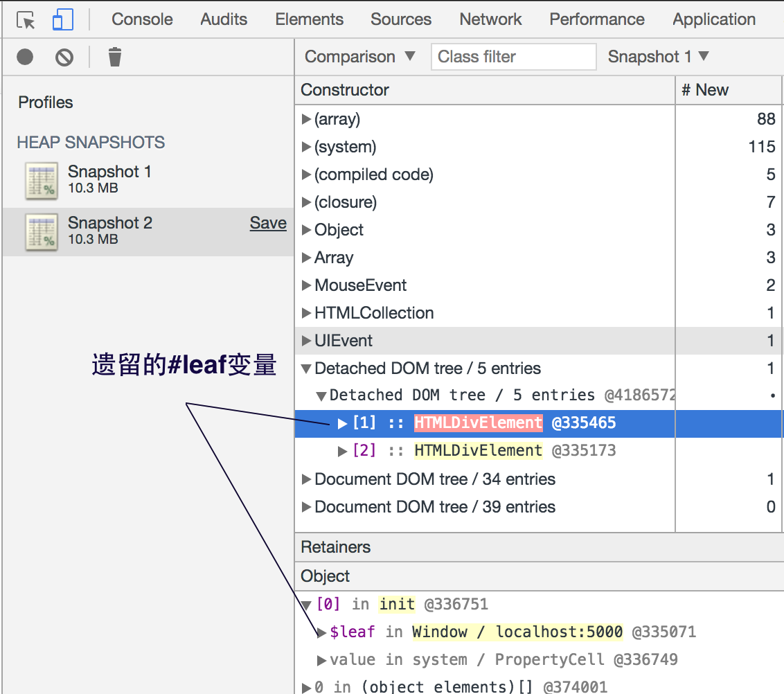Select the Snapshot 2 thumbnail icon
The image size is (784, 694).
pos(42,232)
